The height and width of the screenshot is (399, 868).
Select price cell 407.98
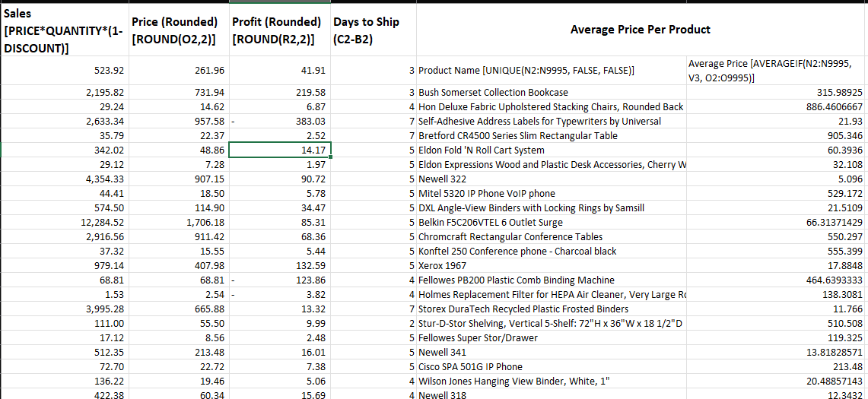pos(179,265)
